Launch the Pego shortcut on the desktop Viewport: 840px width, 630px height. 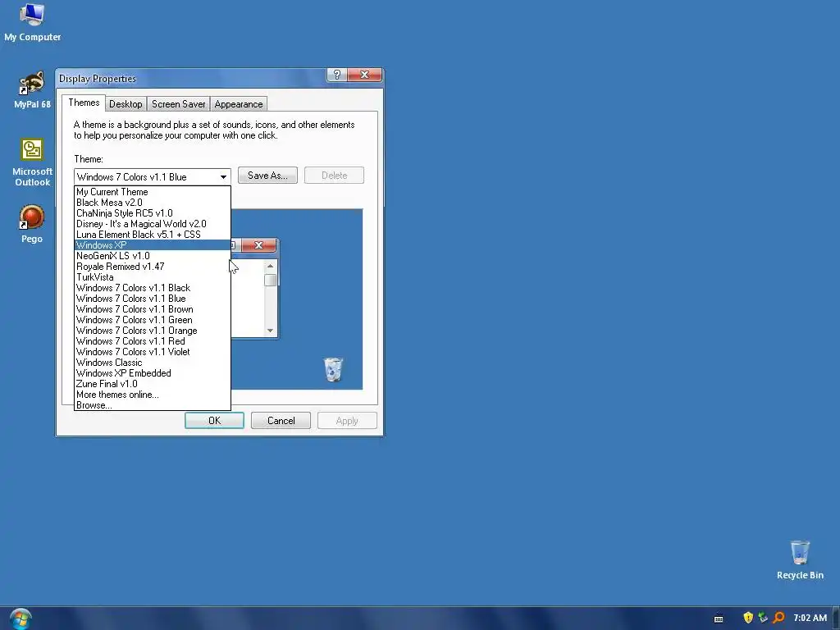coord(32,224)
